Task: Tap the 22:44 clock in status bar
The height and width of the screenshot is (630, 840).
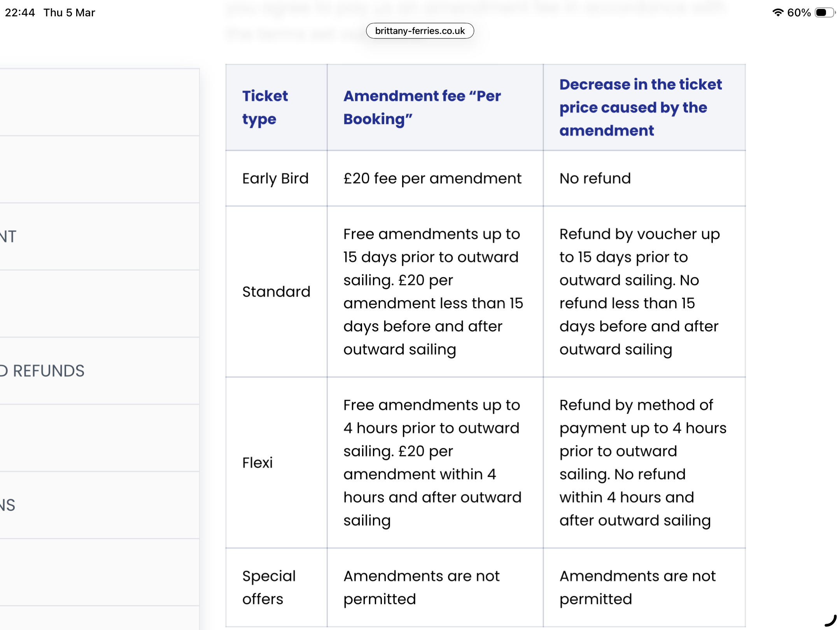Action: [20, 12]
